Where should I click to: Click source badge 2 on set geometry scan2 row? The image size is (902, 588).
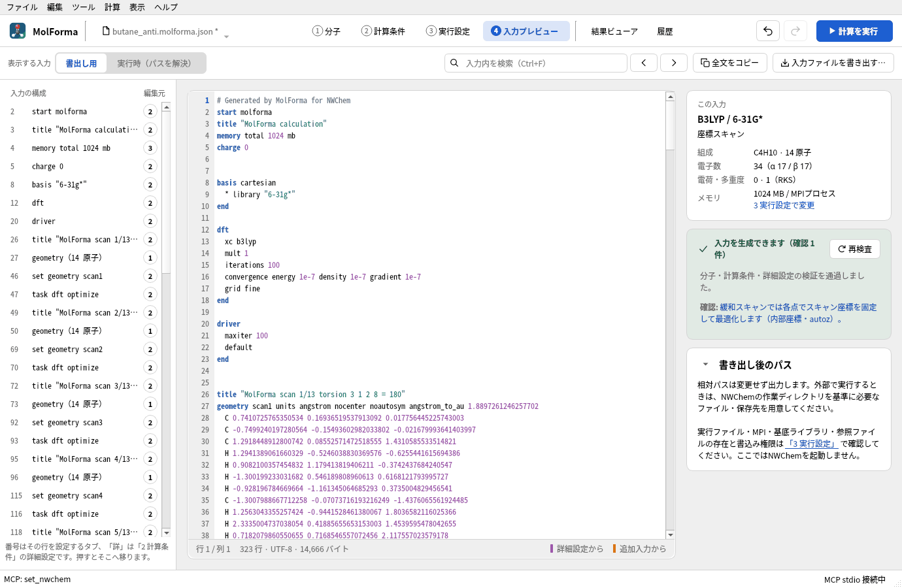tap(150, 350)
